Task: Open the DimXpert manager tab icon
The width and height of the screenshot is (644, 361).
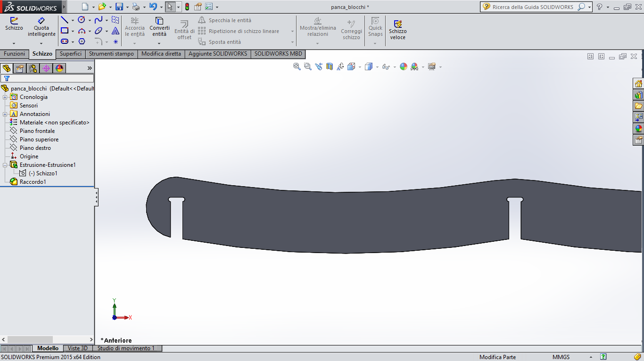Action: tap(46, 68)
